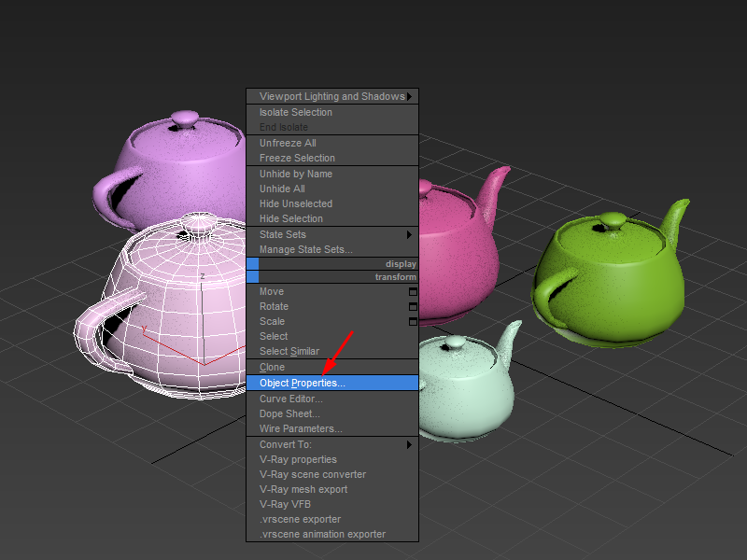Open Unhide by Name
747x560 pixels.
pos(332,174)
